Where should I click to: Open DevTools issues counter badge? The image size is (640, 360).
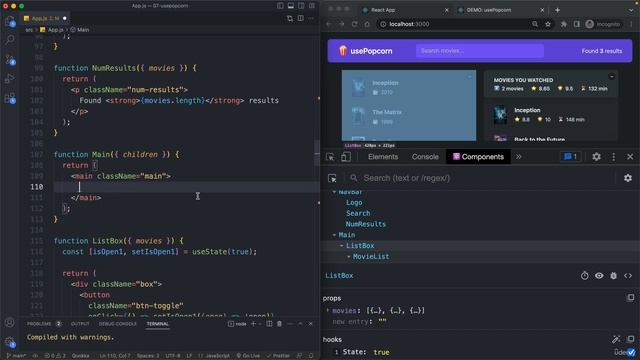click(x=570, y=157)
